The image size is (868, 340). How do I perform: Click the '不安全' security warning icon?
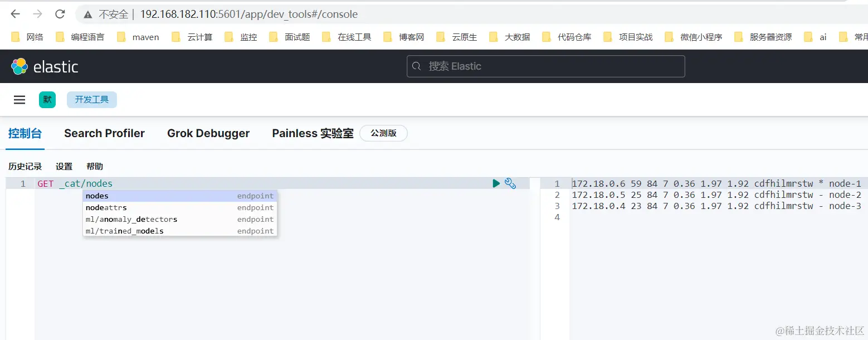[x=87, y=14]
